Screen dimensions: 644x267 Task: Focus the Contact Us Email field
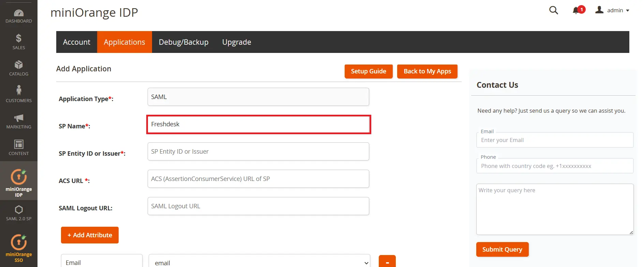tap(555, 140)
